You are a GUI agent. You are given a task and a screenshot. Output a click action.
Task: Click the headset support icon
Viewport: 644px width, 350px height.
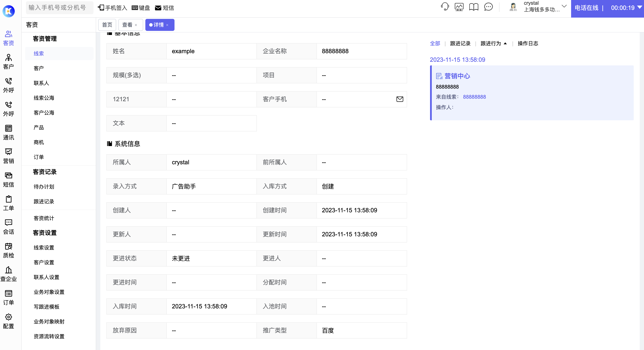pos(445,7)
